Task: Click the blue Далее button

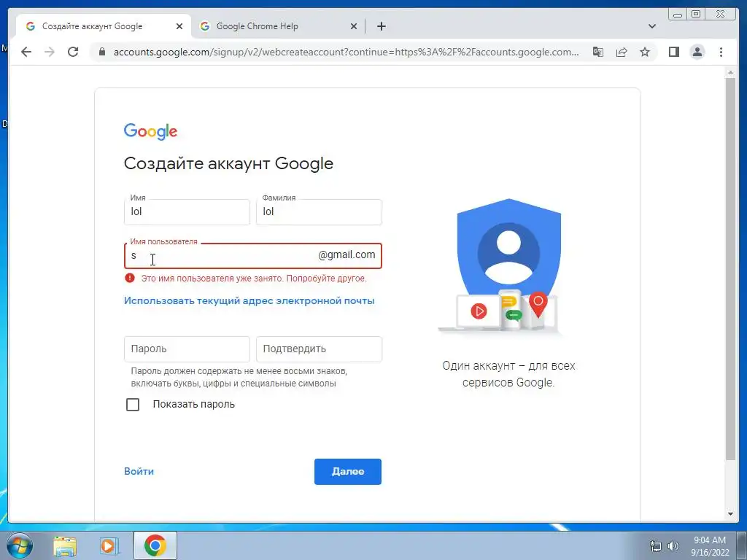Action: (348, 472)
